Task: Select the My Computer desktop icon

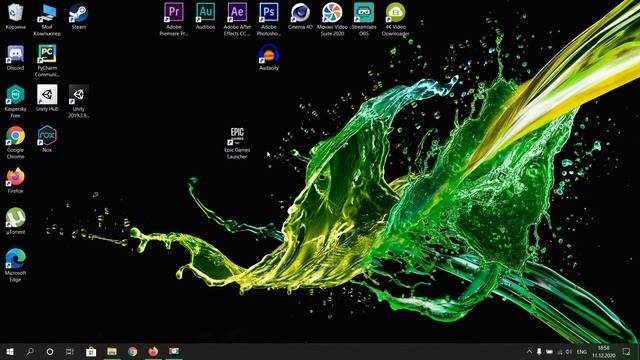Action: coord(47,20)
